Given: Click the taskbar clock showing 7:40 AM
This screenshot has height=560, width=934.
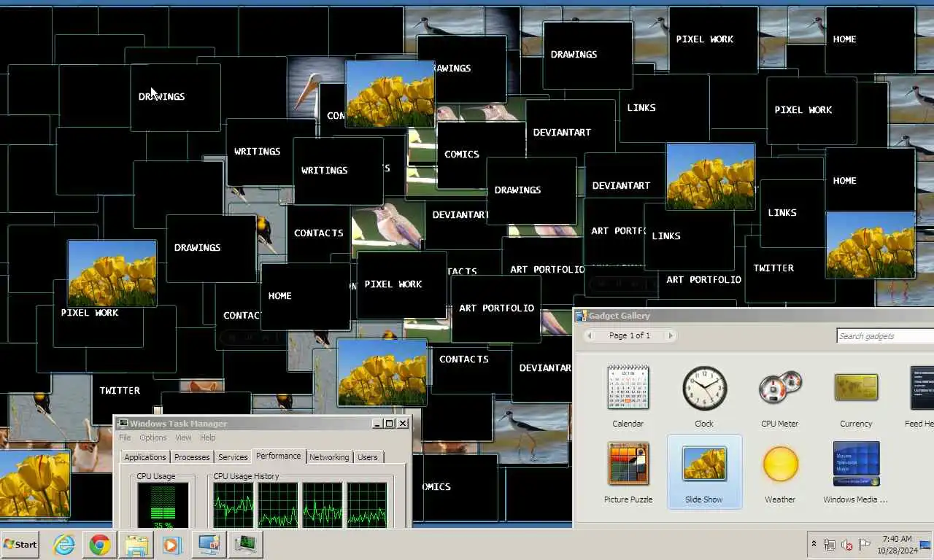Looking at the screenshot, I should coord(896,545).
